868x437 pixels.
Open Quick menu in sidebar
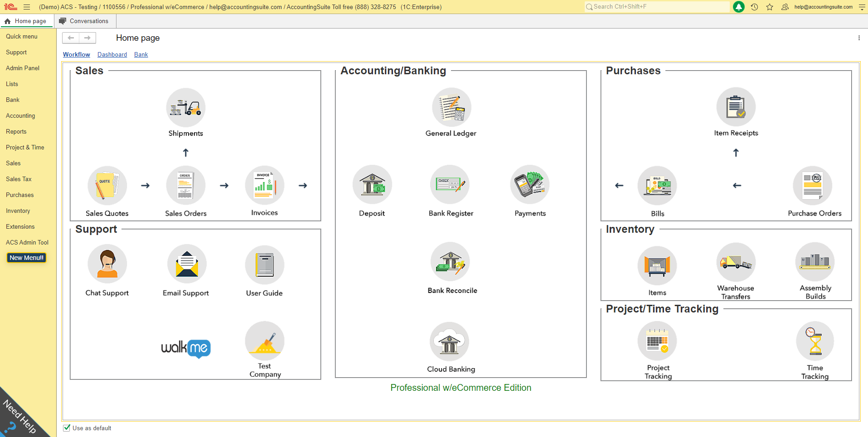(x=22, y=36)
